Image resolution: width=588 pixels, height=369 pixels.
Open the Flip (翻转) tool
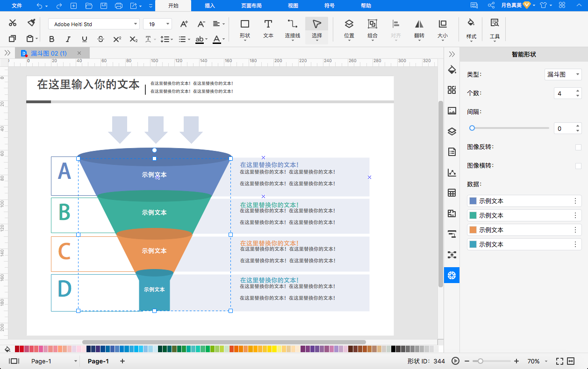point(419,29)
